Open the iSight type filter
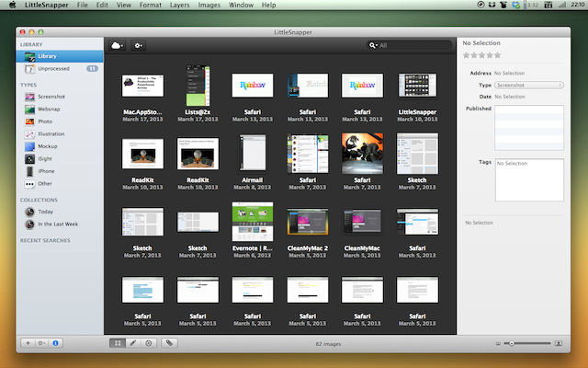Screen dimensions: 588x368 (x=45, y=158)
